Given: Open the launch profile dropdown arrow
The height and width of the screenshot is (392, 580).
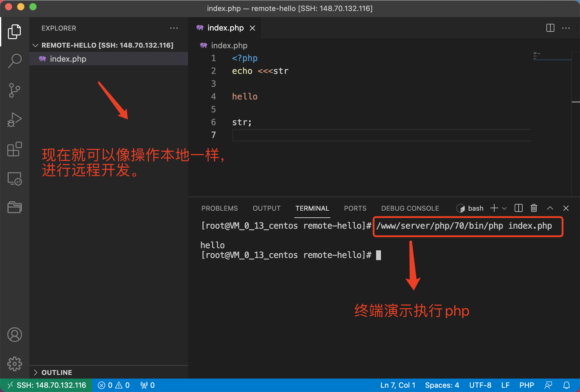Looking at the screenshot, I should 504,208.
